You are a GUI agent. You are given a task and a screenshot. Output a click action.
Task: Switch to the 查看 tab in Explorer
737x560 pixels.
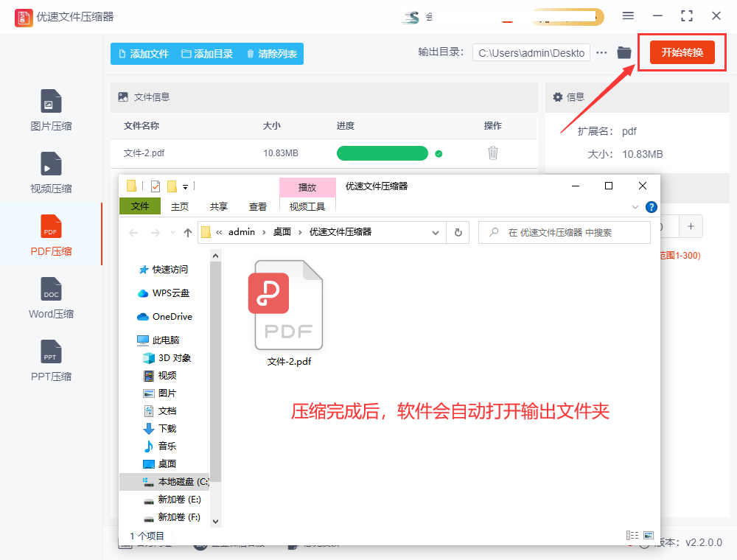257,206
